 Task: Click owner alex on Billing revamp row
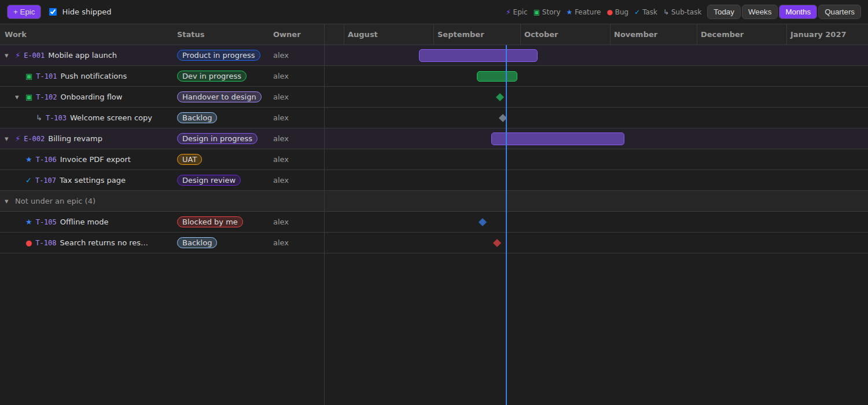pyautogui.click(x=281, y=139)
